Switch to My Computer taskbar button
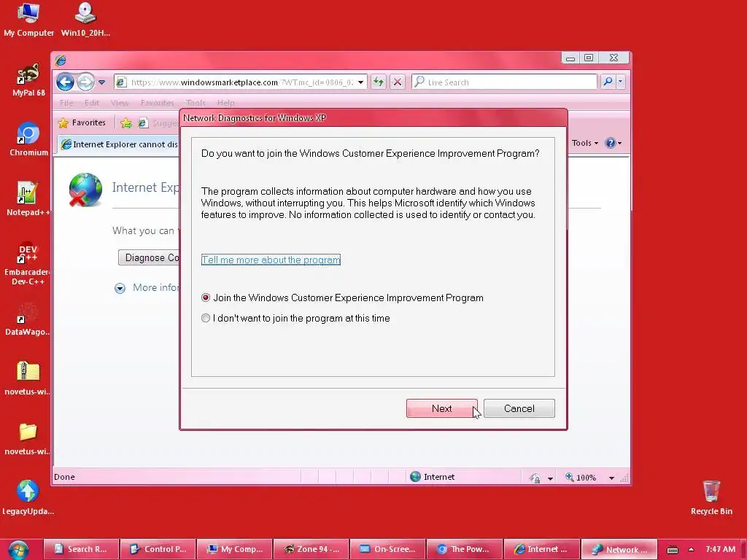This screenshot has width=747, height=560. pyautogui.click(x=234, y=549)
